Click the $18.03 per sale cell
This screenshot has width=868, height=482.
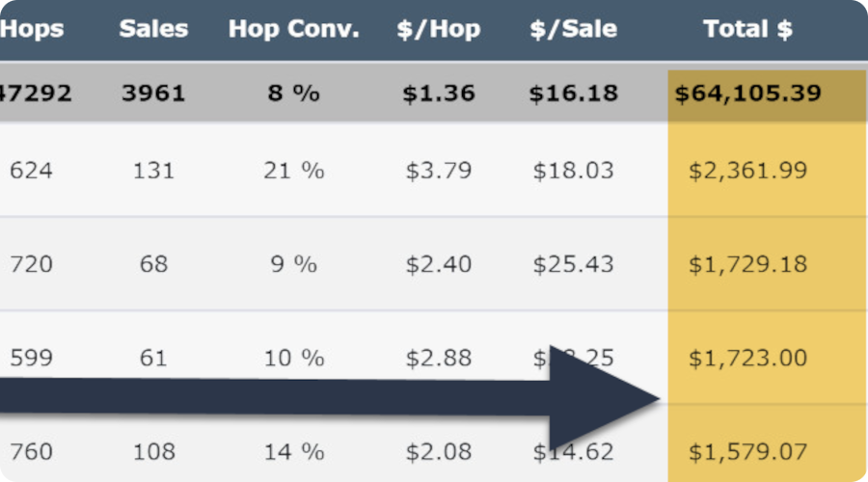click(573, 171)
